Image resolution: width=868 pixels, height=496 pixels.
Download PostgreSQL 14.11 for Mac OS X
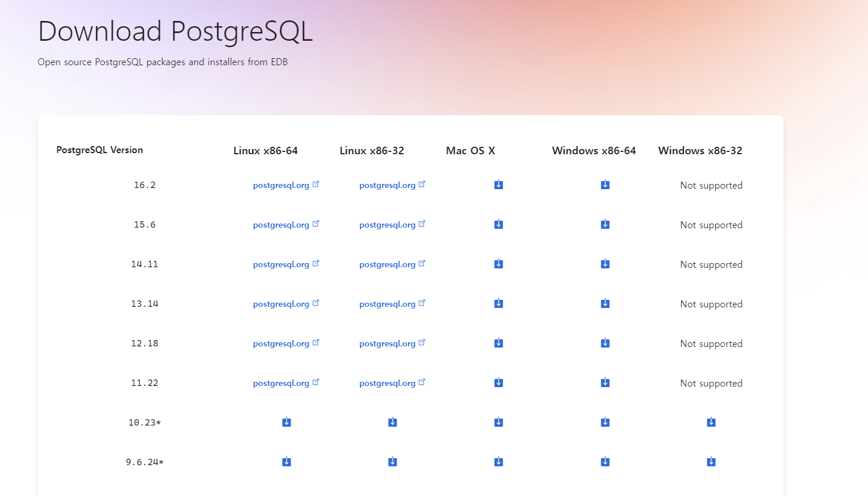(x=499, y=264)
